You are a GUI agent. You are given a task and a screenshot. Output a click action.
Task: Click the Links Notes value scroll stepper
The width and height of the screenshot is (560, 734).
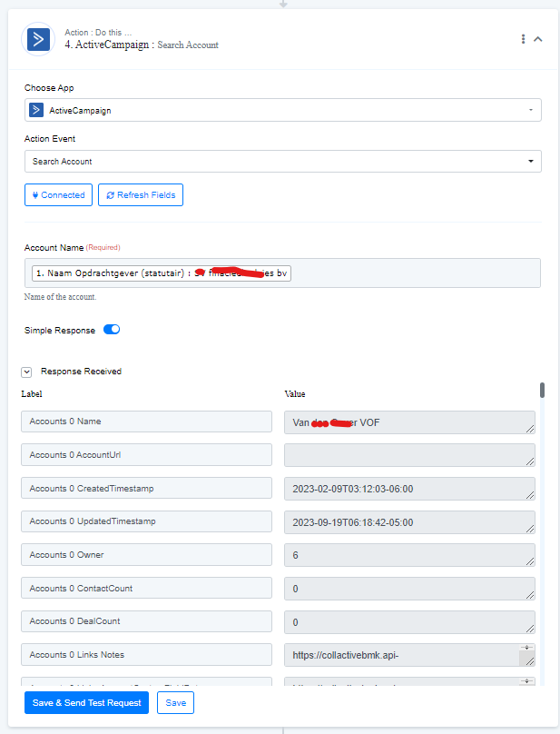tap(526, 648)
